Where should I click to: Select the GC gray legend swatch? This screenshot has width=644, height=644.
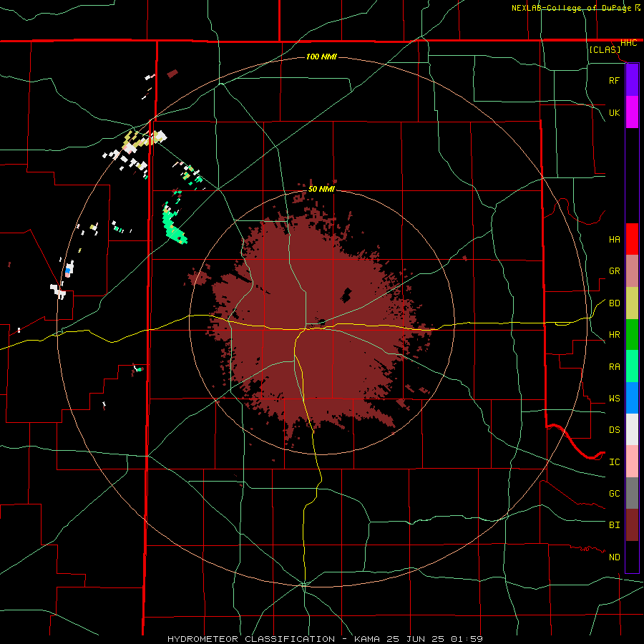632,493
